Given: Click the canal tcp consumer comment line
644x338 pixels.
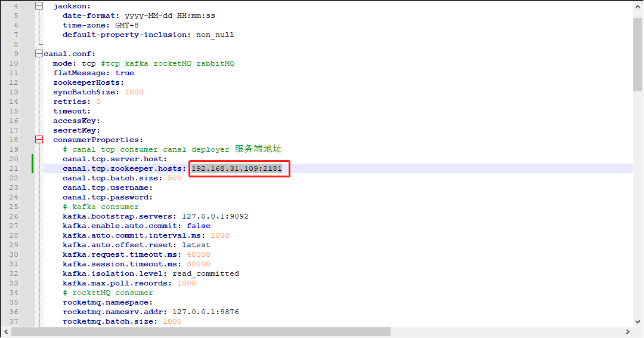Looking at the screenshot, I should tap(172, 149).
